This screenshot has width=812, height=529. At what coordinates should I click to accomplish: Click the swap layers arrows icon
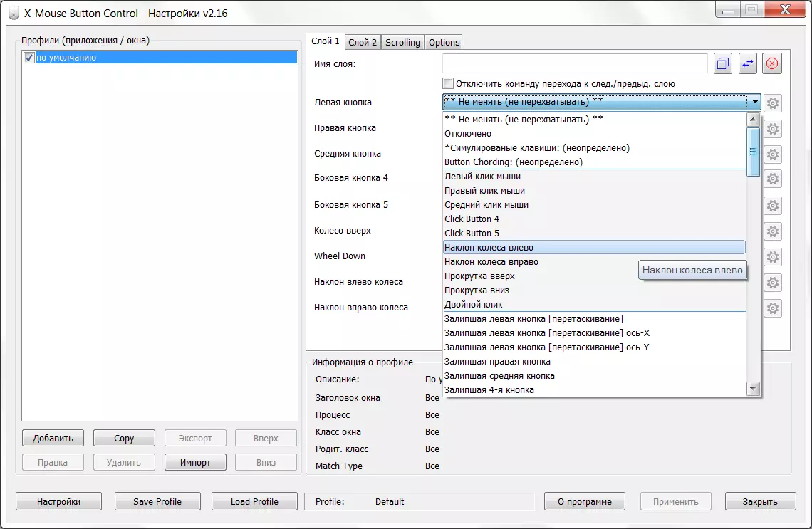coord(748,64)
